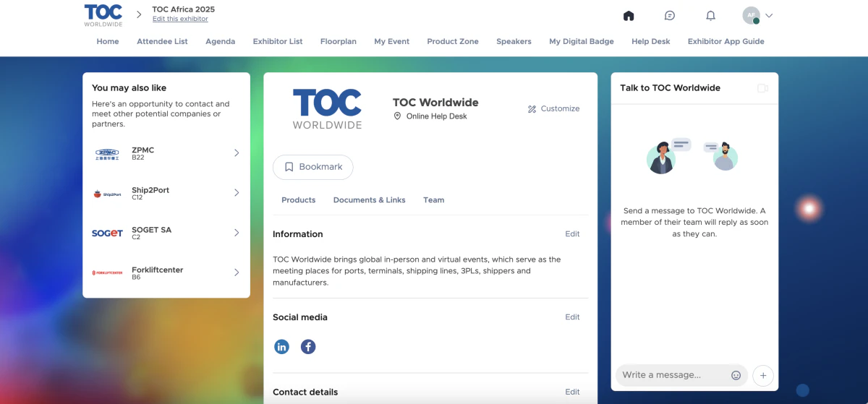Edit the Information section
This screenshot has height=404, width=868.
tap(572, 234)
